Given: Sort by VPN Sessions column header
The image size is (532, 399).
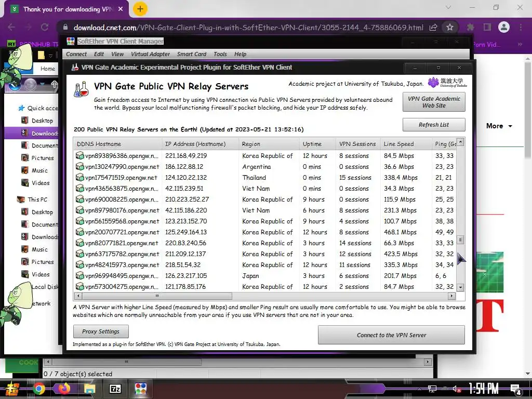Looking at the screenshot, I should tap(358, 144).
